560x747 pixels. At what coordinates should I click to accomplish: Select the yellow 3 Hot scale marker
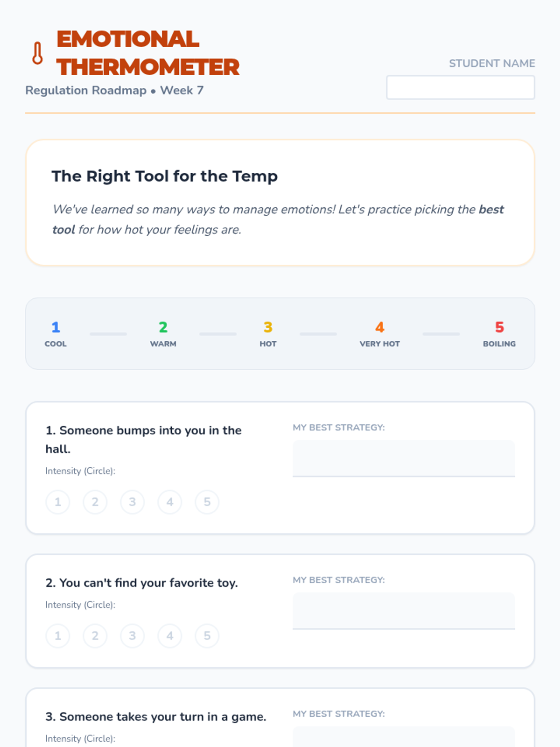(x=268, y=334)
